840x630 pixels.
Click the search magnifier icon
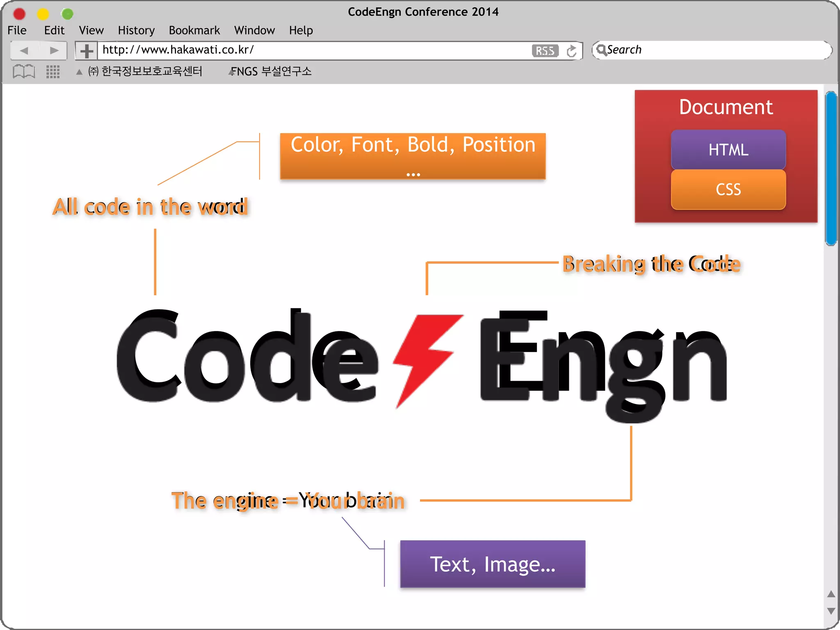click(x=601, y=50)
